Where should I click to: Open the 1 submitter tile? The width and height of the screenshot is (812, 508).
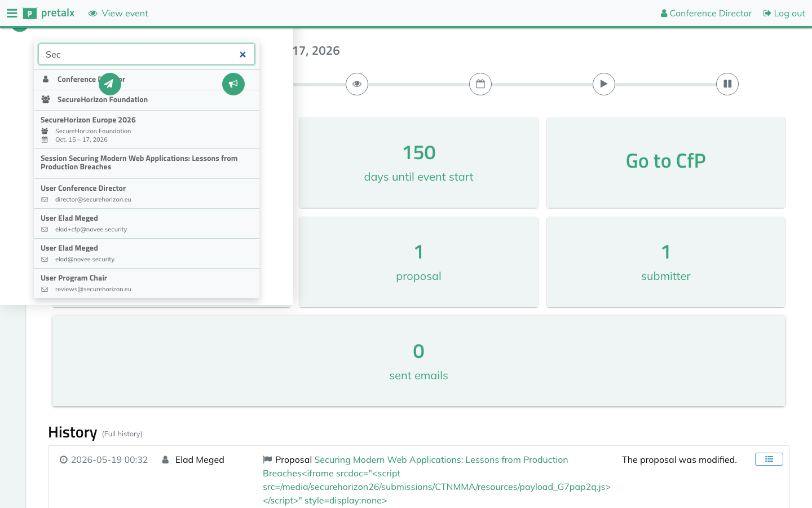click(666, 262)
